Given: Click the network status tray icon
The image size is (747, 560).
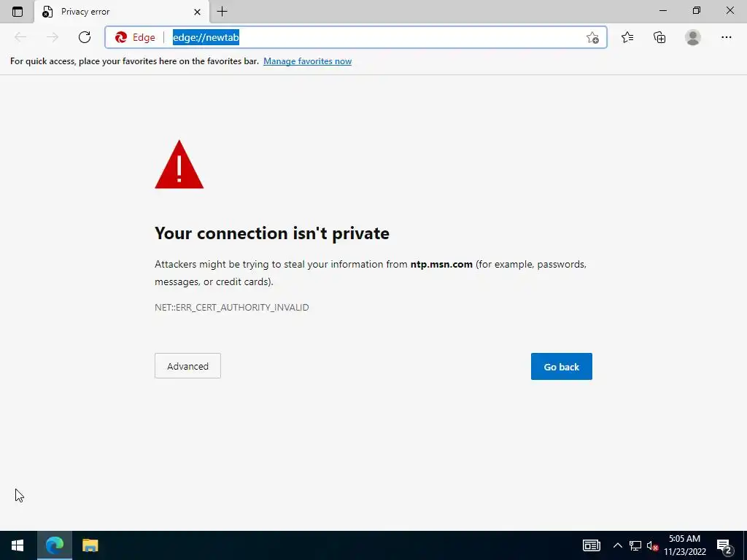Looking at the screenshot, I should coord(635,545).
